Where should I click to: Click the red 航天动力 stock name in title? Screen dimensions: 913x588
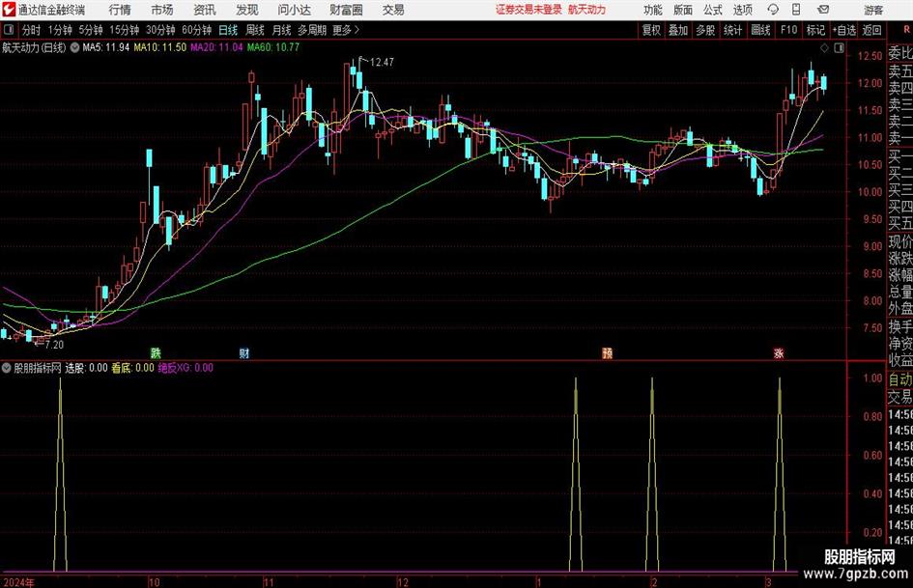(x=587, y=10)
